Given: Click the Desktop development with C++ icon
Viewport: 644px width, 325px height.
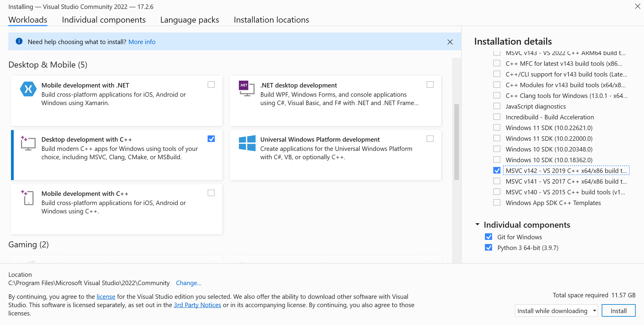Looking at the screenshot, I should pos(28,143).
